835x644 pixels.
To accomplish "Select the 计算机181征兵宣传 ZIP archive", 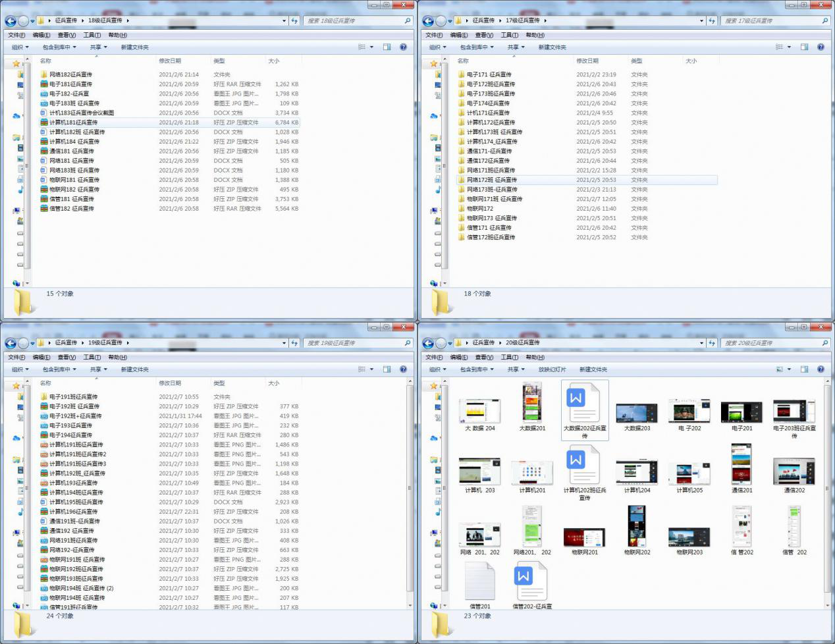I will point(73,122).
